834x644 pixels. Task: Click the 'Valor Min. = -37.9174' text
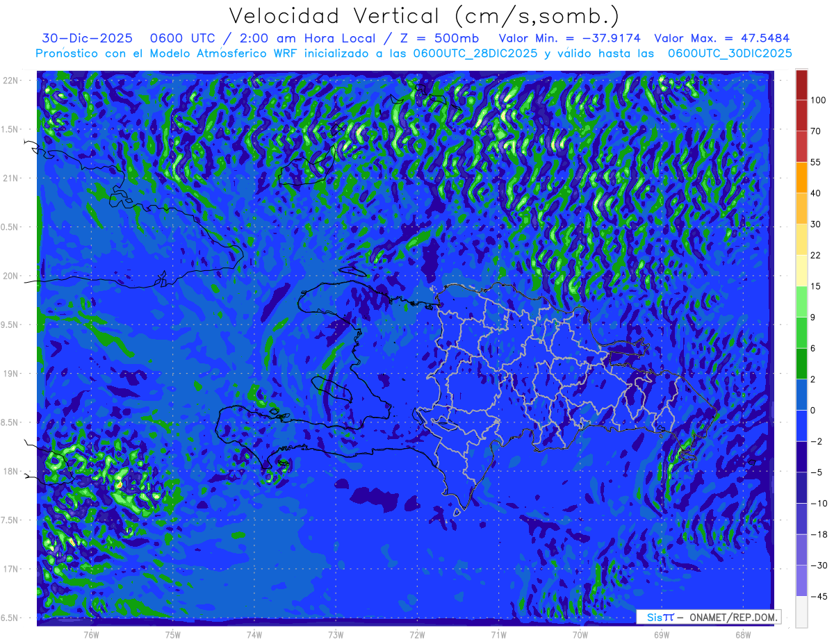[x=570, y=38]
